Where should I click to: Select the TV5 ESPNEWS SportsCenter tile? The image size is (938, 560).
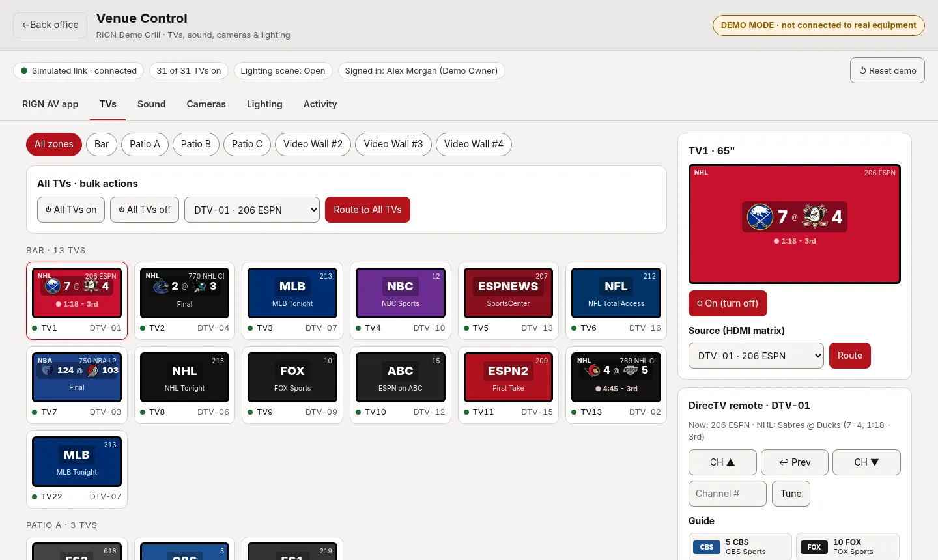tap(508, 301)
